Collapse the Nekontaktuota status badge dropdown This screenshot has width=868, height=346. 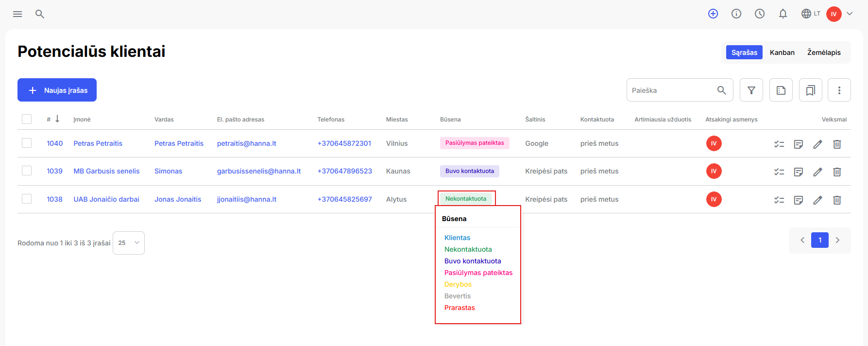click(x=466, y=199)
